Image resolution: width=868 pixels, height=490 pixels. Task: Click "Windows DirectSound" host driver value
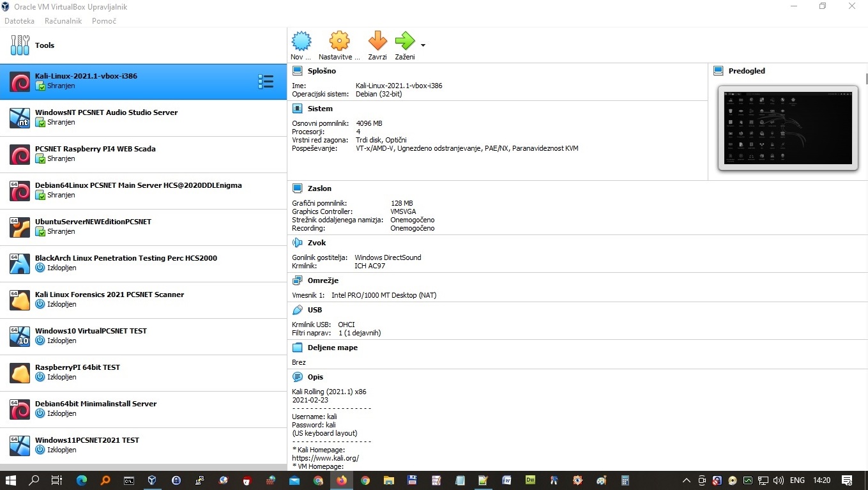coord(388,257)
